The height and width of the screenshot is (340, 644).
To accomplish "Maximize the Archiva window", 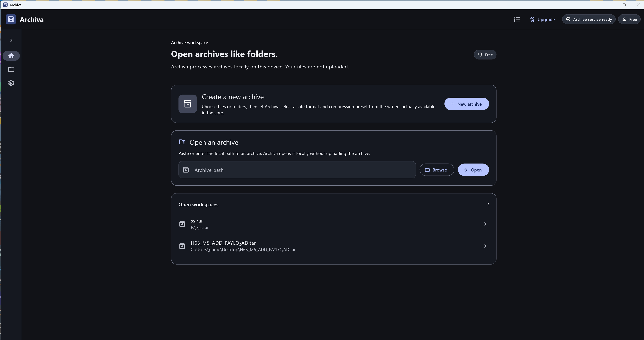I will click(624, 5).
